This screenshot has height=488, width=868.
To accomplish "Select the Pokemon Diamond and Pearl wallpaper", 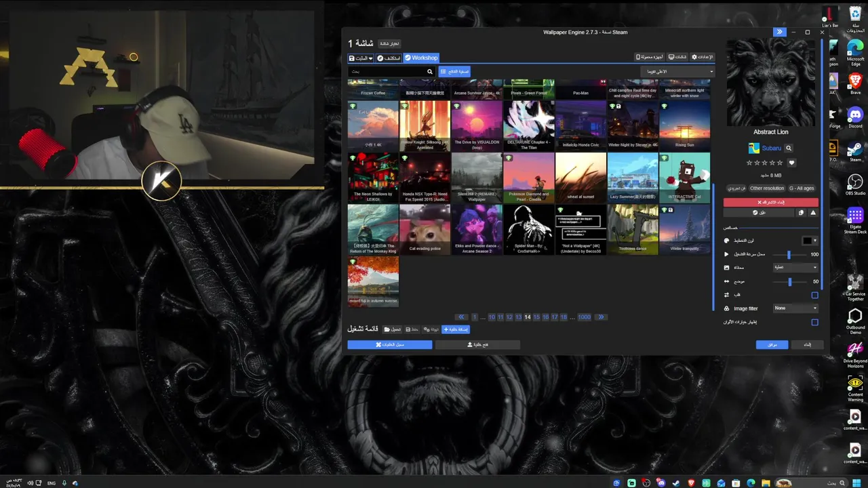I will coord(529,178).
